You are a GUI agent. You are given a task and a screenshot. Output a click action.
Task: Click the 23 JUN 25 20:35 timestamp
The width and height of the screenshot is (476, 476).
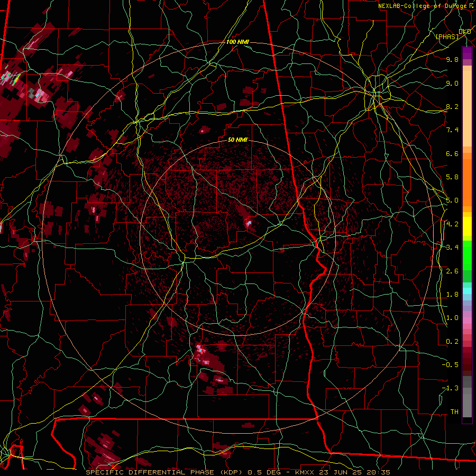356,472
